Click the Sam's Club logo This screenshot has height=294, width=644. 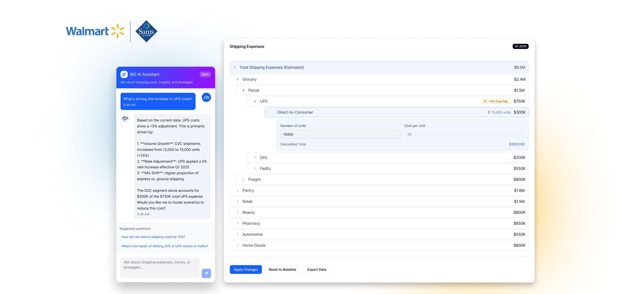146,31
